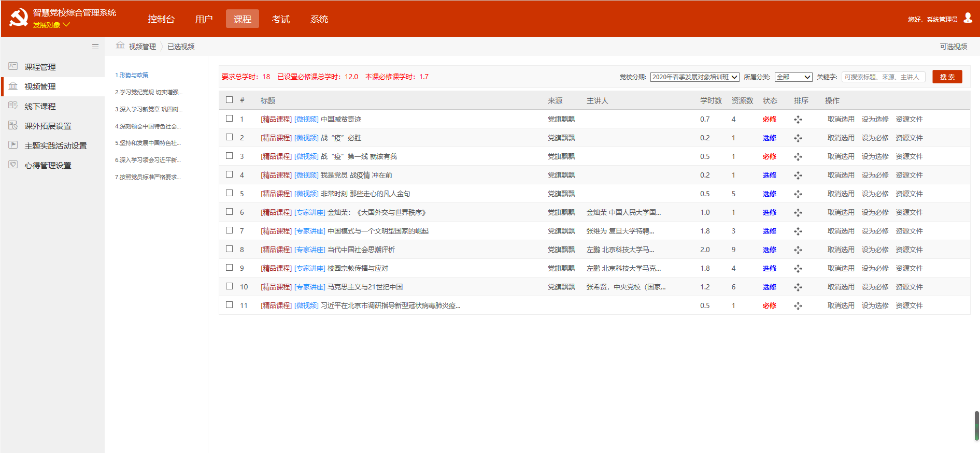The height and width of the screenshot is (453, 980).
Task: Select chapter 1.形势与政策
Action: tap(132, 75)
